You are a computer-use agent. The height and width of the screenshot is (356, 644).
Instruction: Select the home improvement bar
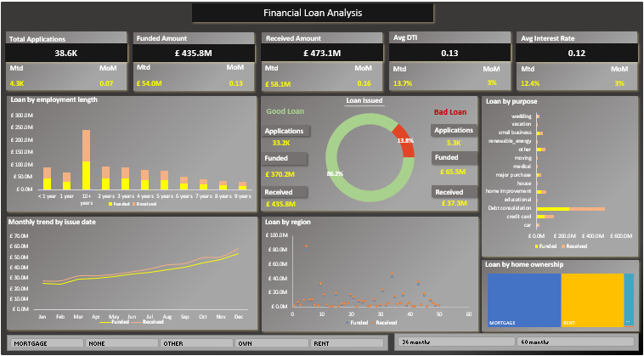click(541, 192)
